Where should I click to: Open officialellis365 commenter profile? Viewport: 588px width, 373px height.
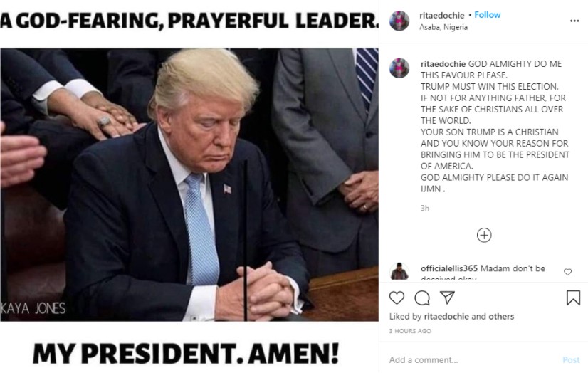[x=449, y=268]
